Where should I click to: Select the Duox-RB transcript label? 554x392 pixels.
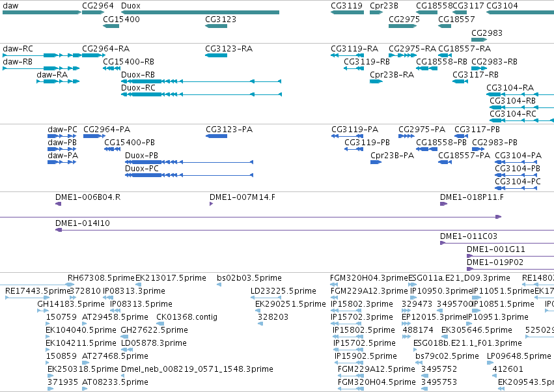[138, 75]
